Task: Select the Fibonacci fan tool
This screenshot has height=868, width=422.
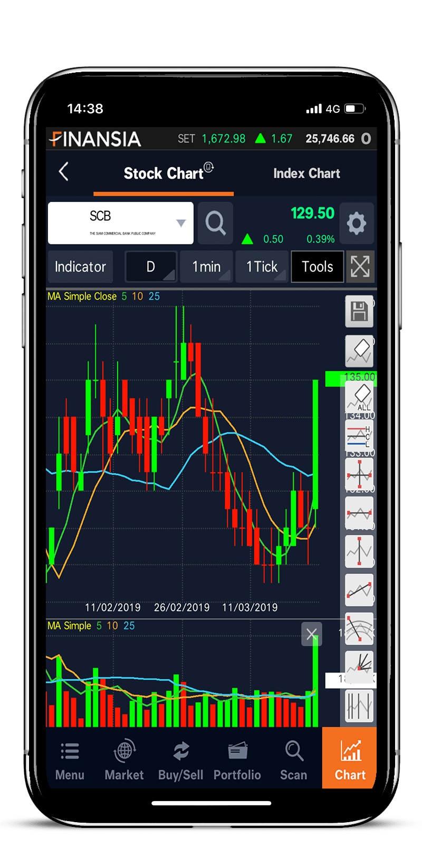Action: click(359, 667)
